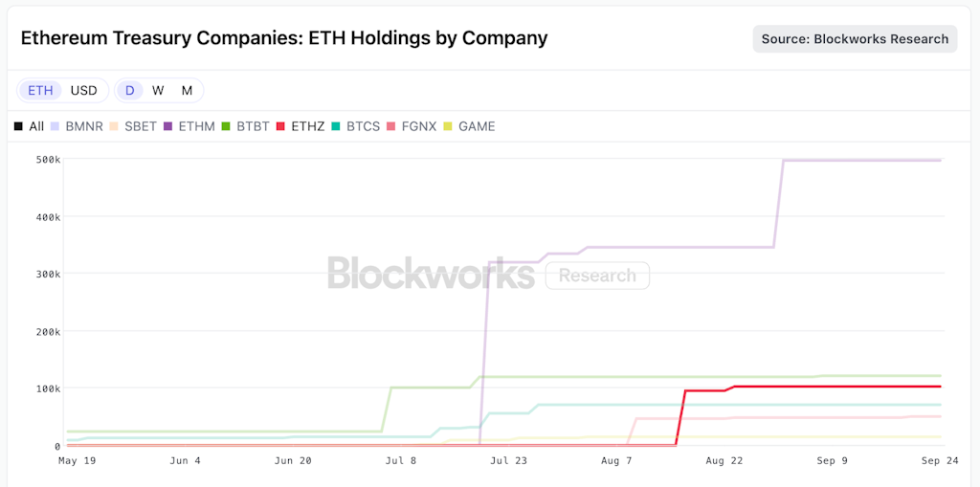Switch units to ETH
Screen dimensions: 980x487
point(40,90)
